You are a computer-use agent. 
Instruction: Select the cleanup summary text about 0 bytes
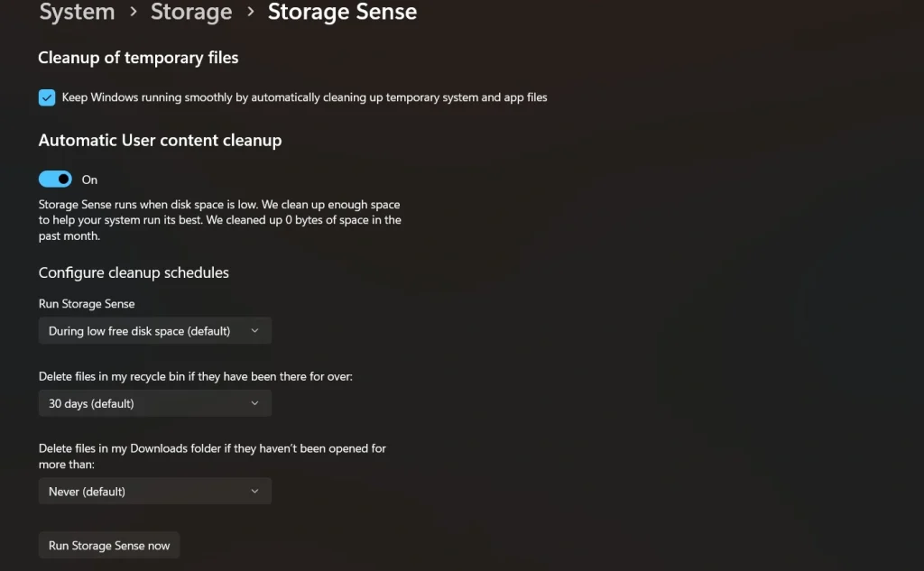pyautogui.click(x=219, y=219)
